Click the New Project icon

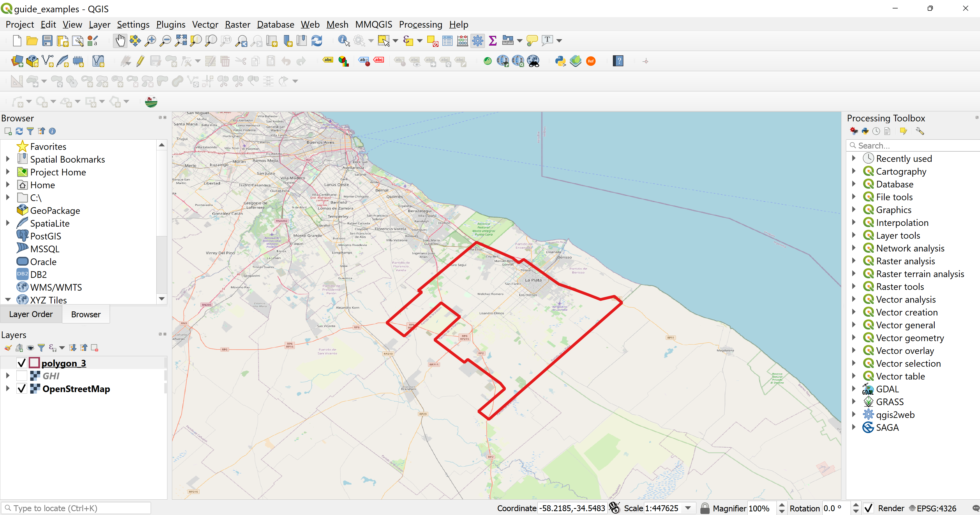17,40
